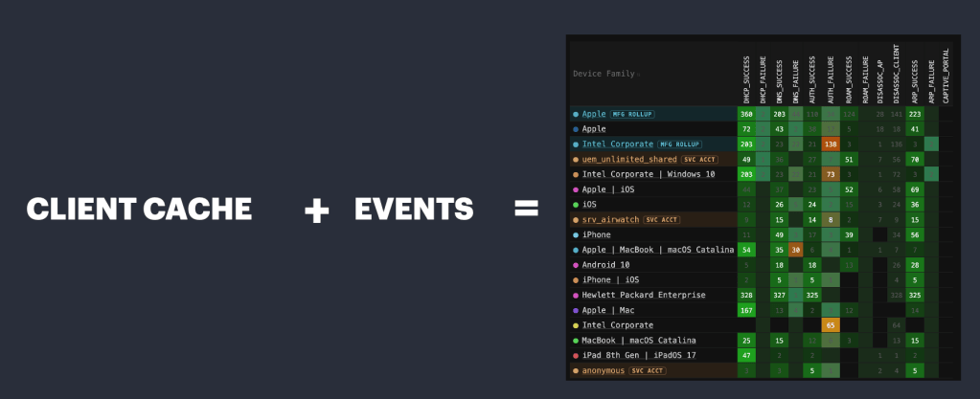This screenshot has height=399, width=980.
Task: Click the blue dot beside iPhone row
Action: 576,234
